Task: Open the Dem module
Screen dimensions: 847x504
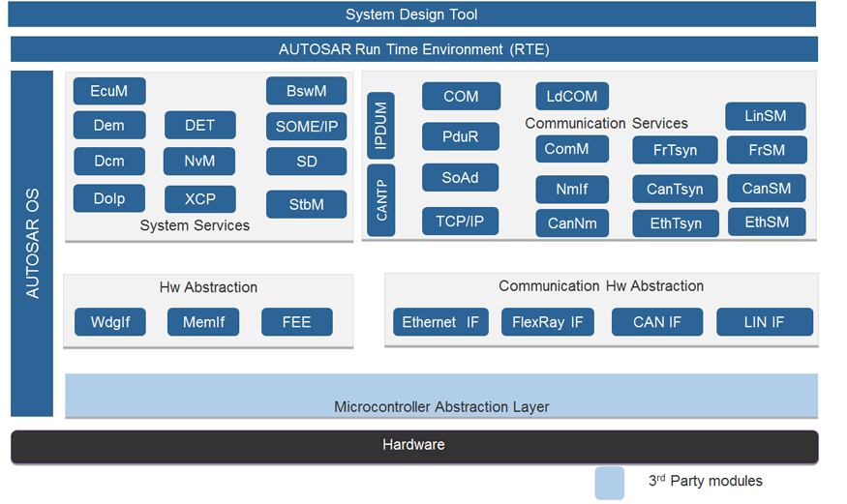Action: point(109,125)
